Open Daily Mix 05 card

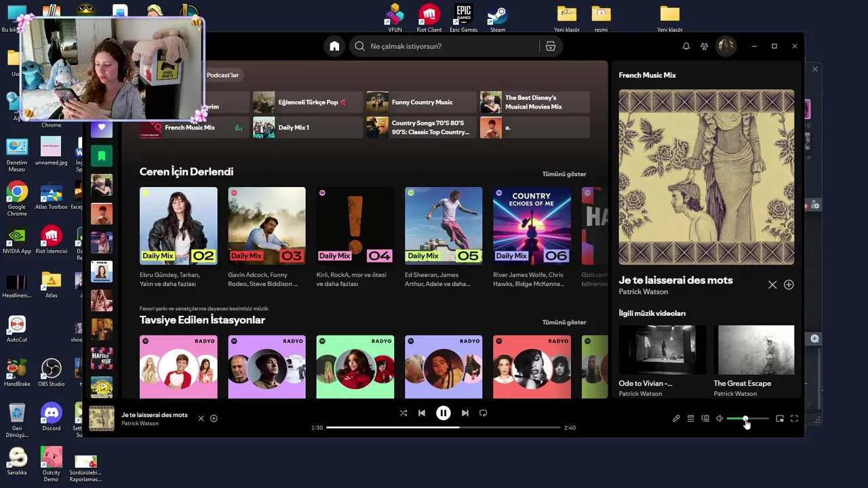tap(443, 237)
